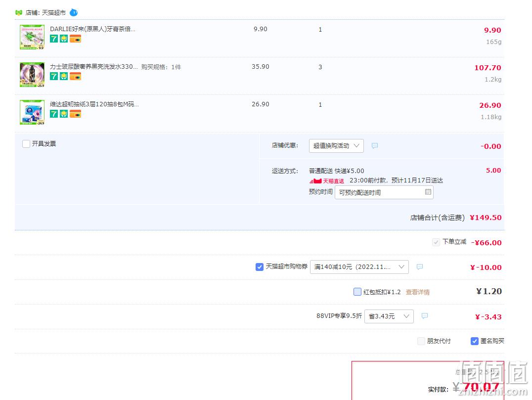The width and height of the screenshot is (532, 400).
Task: Click the shampoo unit price 35.90
Action: click(x=261, y=67)
